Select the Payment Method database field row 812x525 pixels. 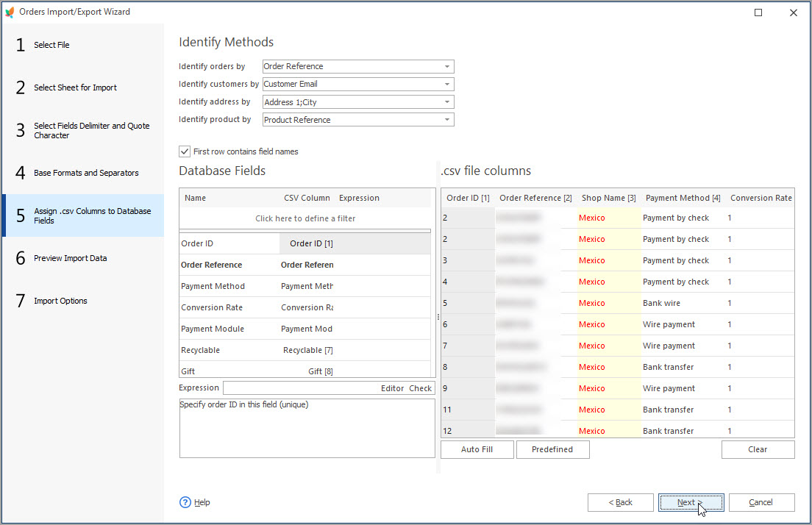[x=305, y=286]
